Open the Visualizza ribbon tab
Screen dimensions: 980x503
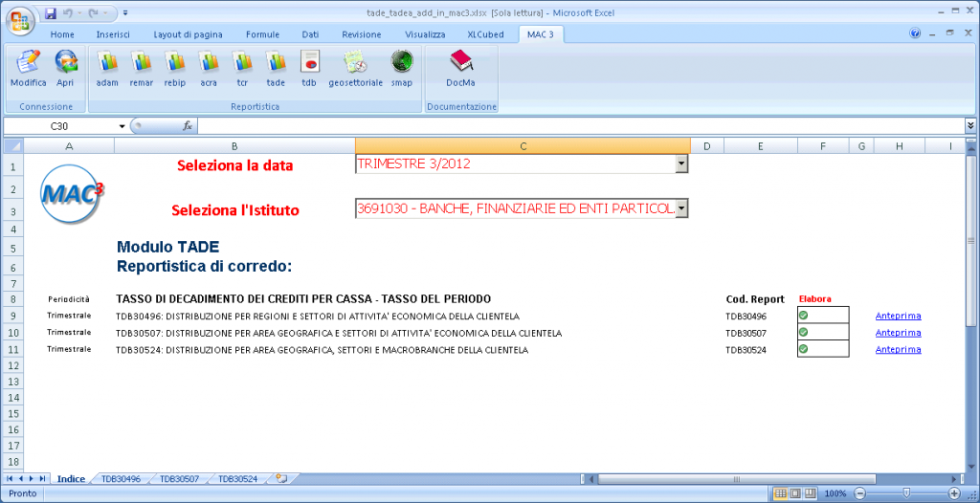click(425, 34)
